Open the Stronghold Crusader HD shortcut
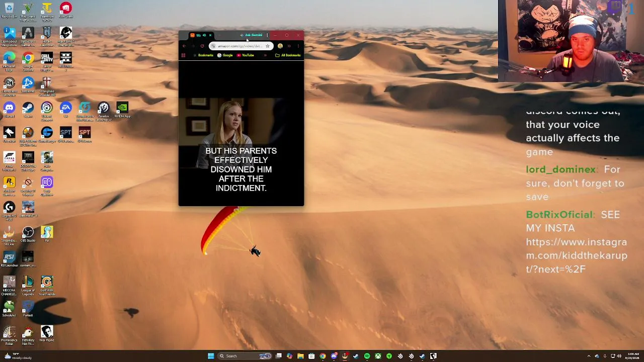Viewport: 644px width, 362px height. click(47, 86)
